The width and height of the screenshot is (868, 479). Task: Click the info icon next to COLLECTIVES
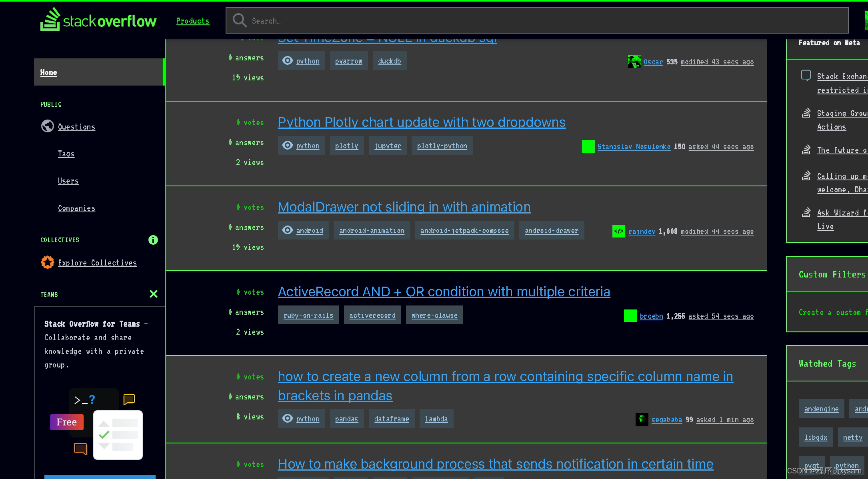point(153,240)
